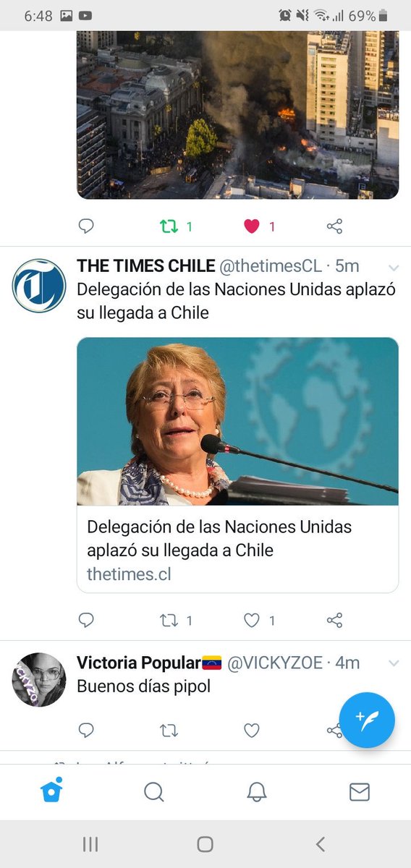The height and width of the screenshot is (868, 411).
Task: Open the Messages envelope icon
Action: 360,792
